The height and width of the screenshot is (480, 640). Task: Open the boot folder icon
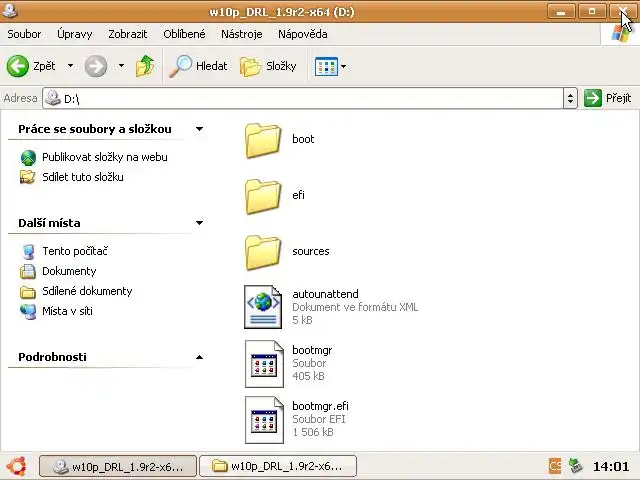263,140
